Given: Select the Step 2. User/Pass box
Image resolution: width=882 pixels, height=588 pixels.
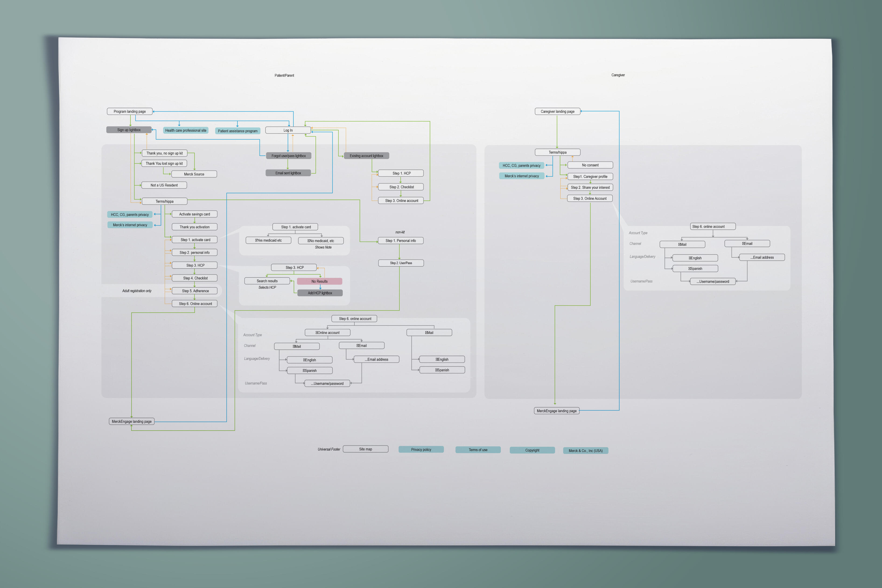Looking at the screenshot, I should tap(401, 263).
